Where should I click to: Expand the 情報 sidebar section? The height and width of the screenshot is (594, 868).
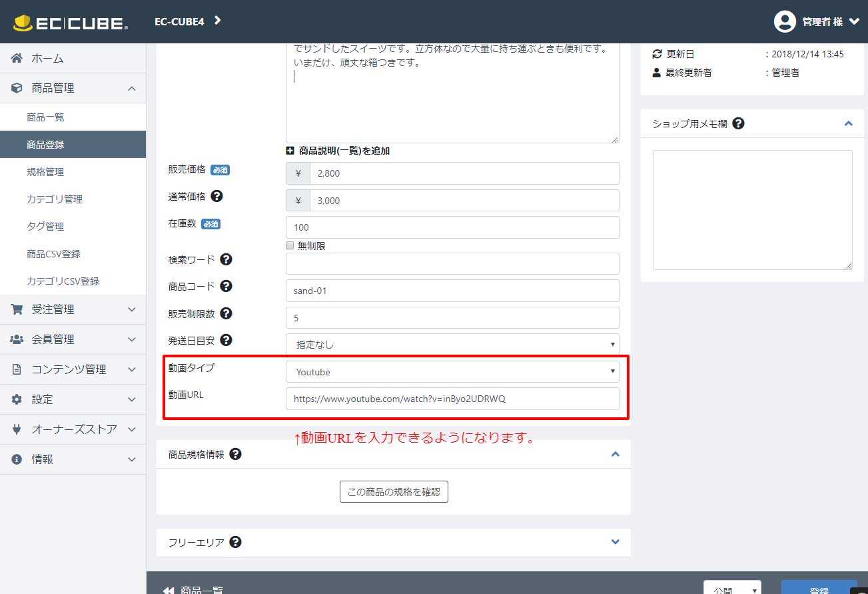coord(132,459)
